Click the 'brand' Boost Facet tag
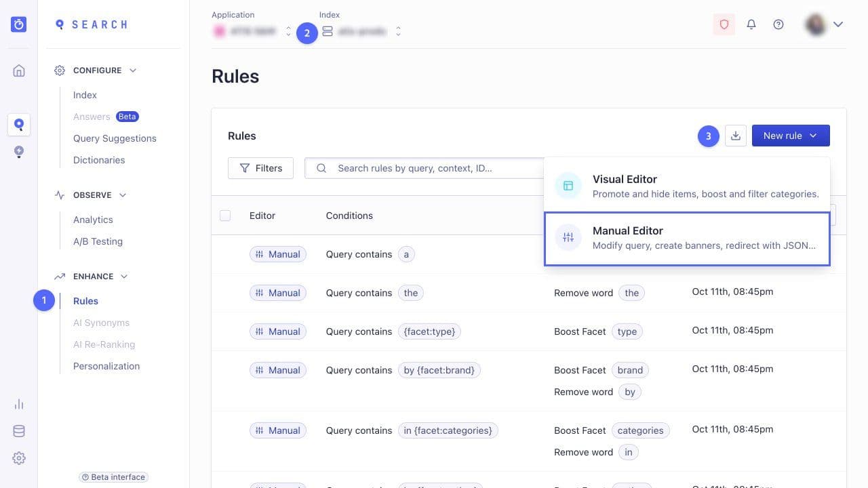The width and height of the screenshot is (868, 488). pyautogui.click(x=630, y=370)
